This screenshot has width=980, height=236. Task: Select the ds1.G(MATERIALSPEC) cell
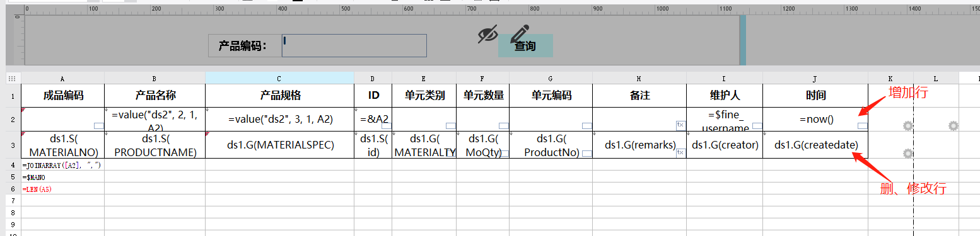[279, 145]
